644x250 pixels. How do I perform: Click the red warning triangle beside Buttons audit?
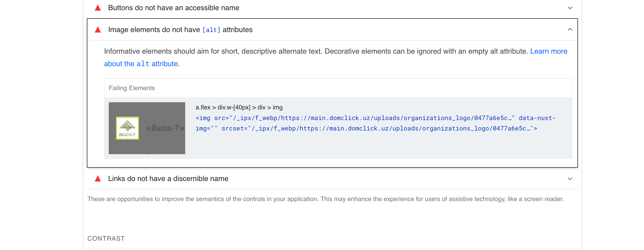[x=98, y=8]
